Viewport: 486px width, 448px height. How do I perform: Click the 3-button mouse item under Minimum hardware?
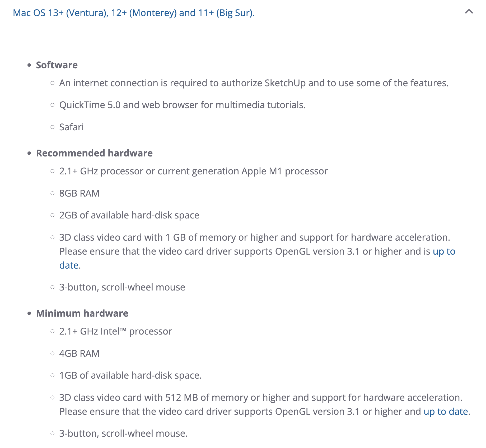click(x=123, y=433)
